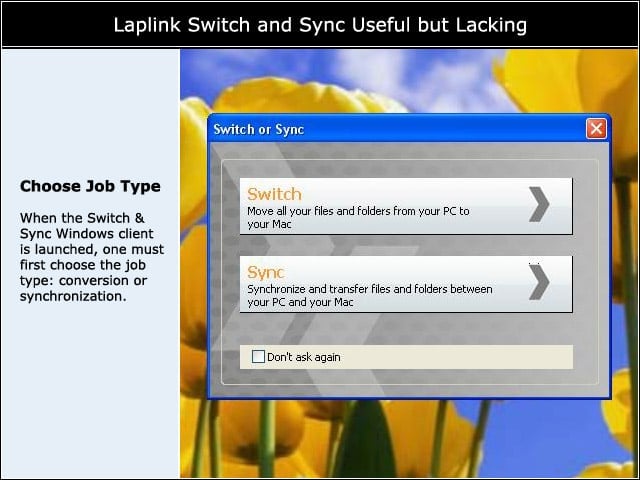Click the orange 'Sync' heading text
This screenshot has width=640, height=480.
[266, 272]
